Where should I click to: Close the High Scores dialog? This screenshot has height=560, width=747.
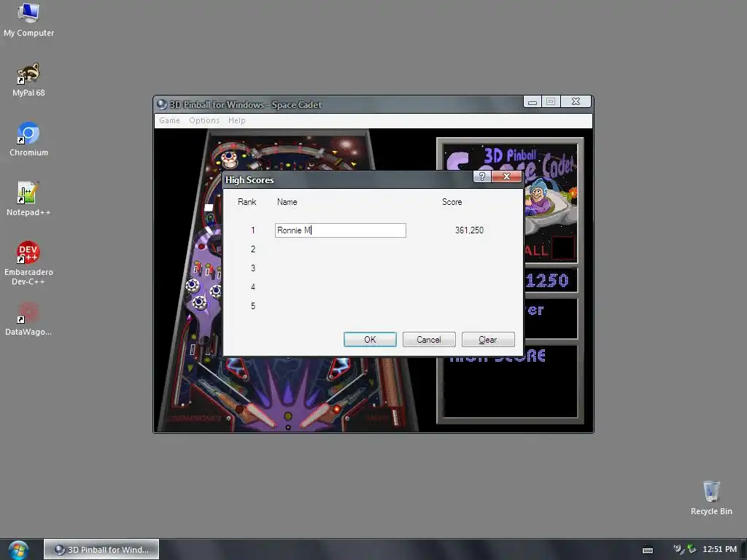tap(506, 176)
